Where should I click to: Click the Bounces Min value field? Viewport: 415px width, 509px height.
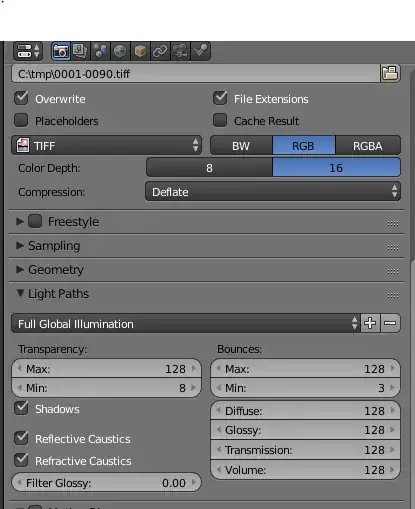[x=305, y=388]
